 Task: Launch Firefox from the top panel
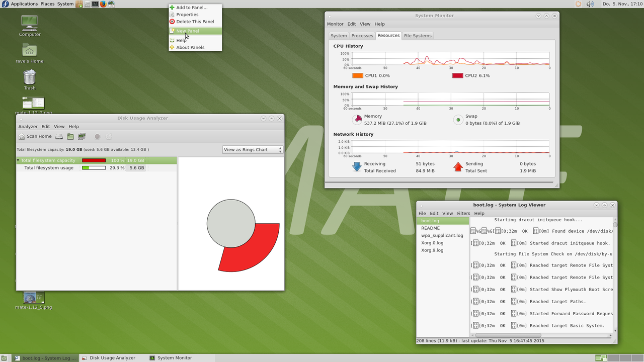tap(103, 4)
